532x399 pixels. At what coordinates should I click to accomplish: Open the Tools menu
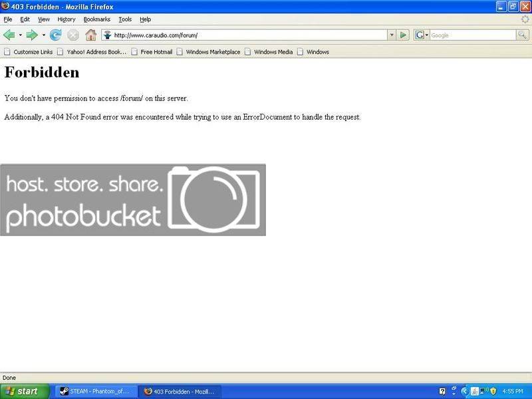[x=125, y=19]
